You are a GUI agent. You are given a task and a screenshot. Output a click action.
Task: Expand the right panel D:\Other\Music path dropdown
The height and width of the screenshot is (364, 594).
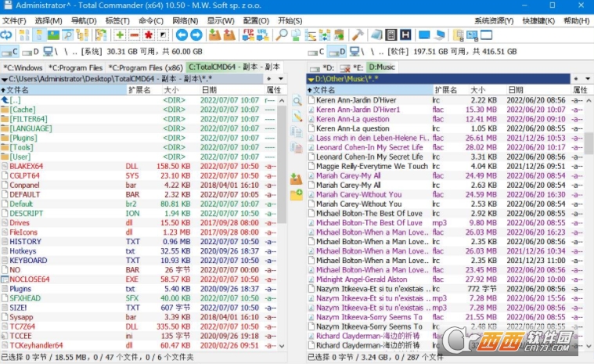(311, 79)
